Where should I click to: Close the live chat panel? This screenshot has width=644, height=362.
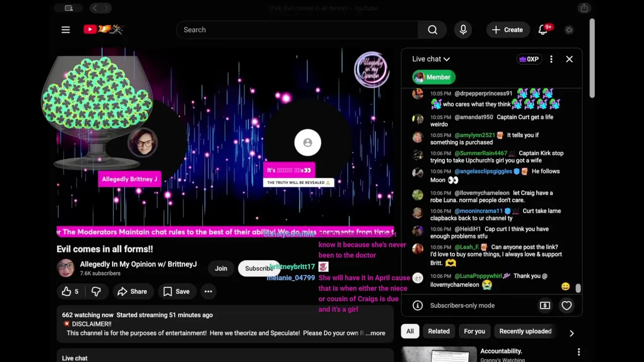pyautogui.click(x=569, y=59)
